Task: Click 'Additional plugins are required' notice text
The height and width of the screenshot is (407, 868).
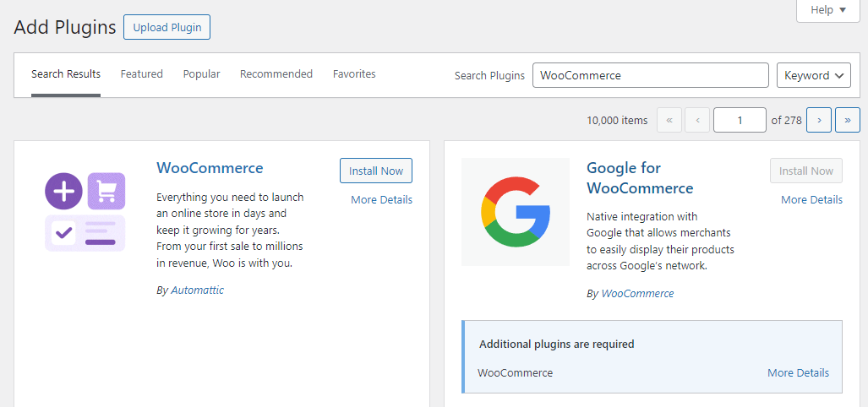Action: (x=557, y=344)
